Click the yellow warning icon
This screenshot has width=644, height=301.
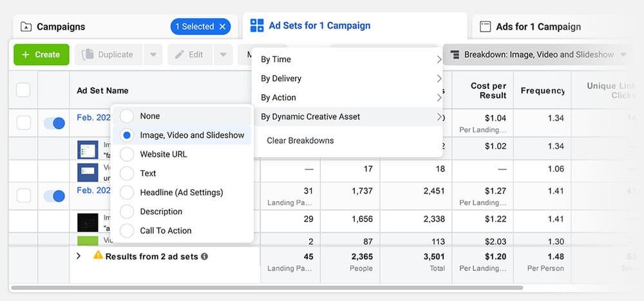point(98,255)
